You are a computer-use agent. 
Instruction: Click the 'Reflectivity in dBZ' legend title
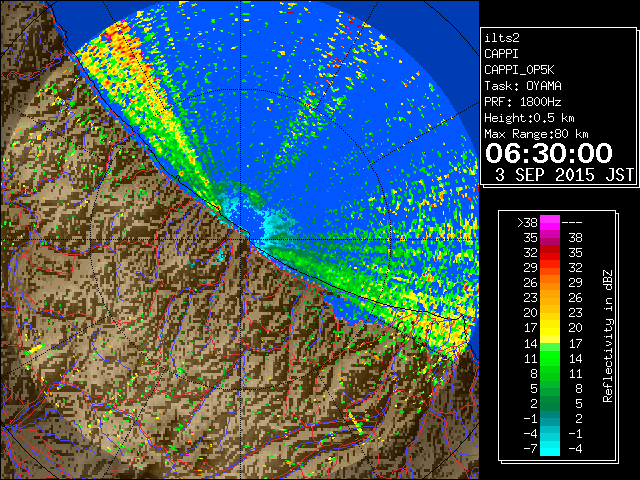coord(607,336)
